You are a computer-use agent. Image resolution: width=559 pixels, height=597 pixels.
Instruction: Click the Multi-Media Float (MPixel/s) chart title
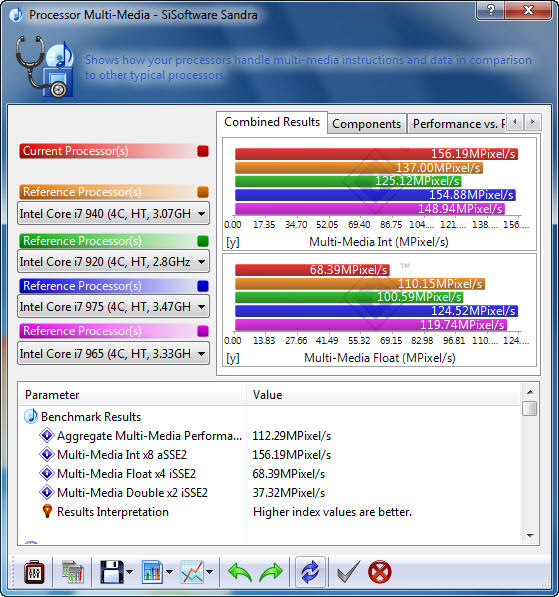tap(380, 358)
